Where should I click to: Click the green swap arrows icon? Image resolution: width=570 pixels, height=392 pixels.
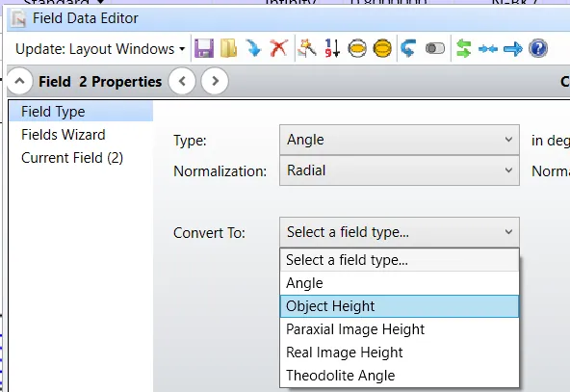point(463,48)
